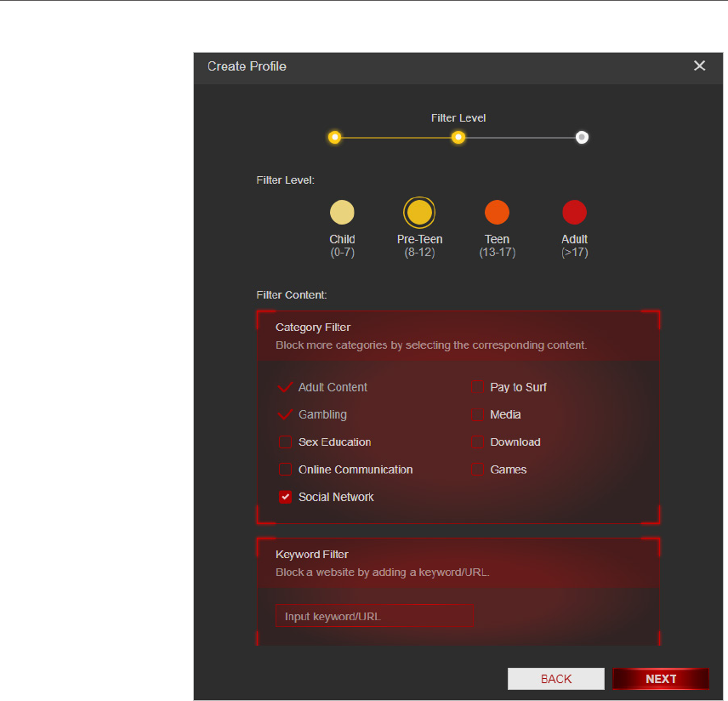Toggle the Gambling checkmark
Viewport: 728px width, 701px height.
click(285, 414)
